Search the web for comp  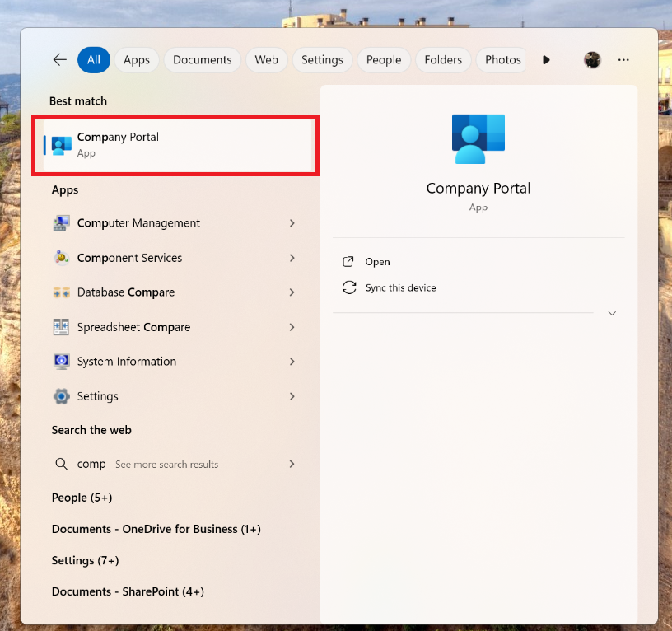point(147,465)
